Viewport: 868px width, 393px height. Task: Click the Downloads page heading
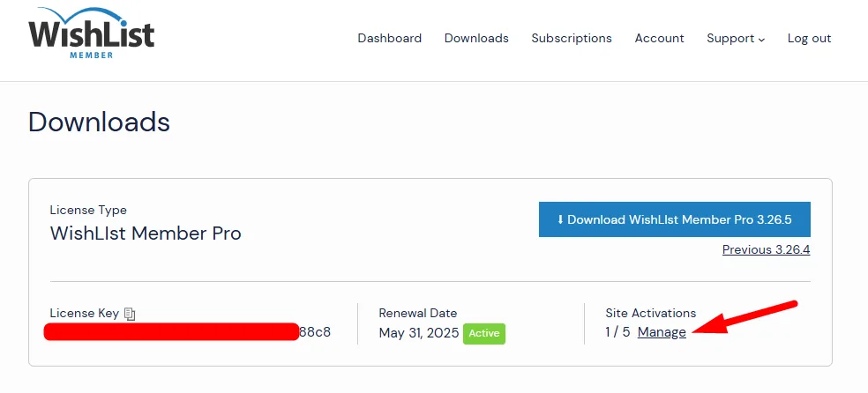click(99, 122)
